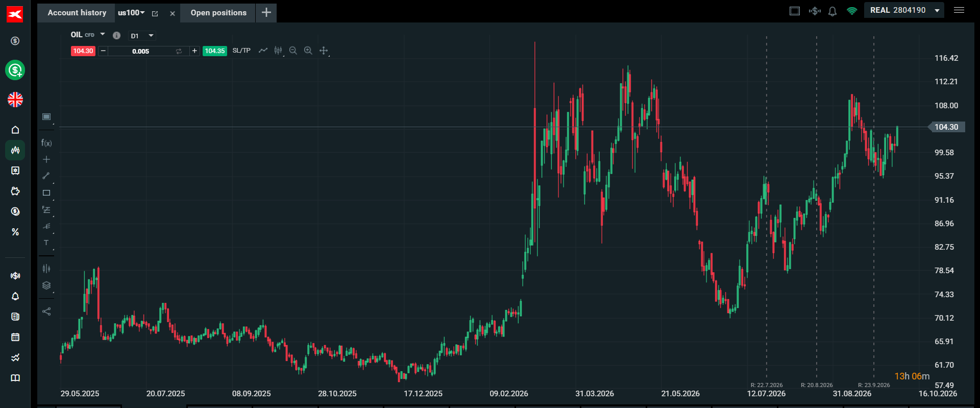Click the share chart icon
This screenshot has width=980, height=408.
[x=46, y=311]
